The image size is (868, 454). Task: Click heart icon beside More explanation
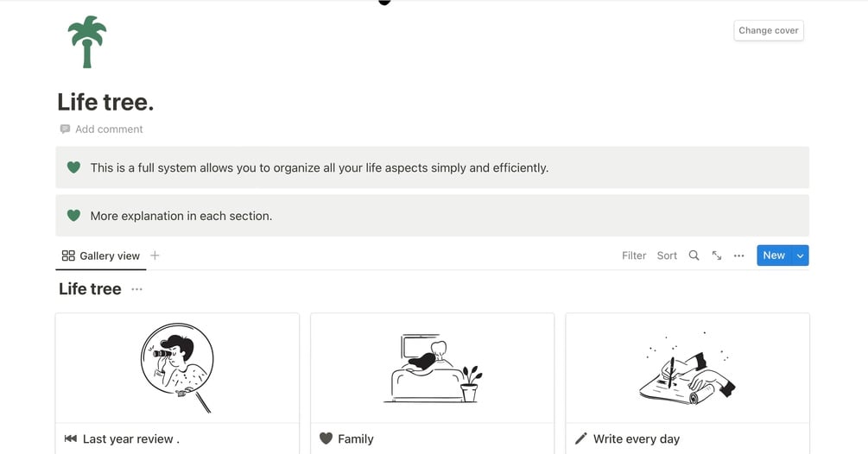pos(74,216)
